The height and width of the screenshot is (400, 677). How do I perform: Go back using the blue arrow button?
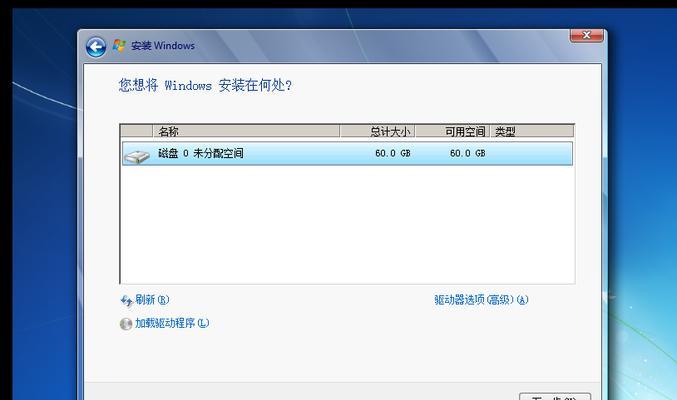96,47
